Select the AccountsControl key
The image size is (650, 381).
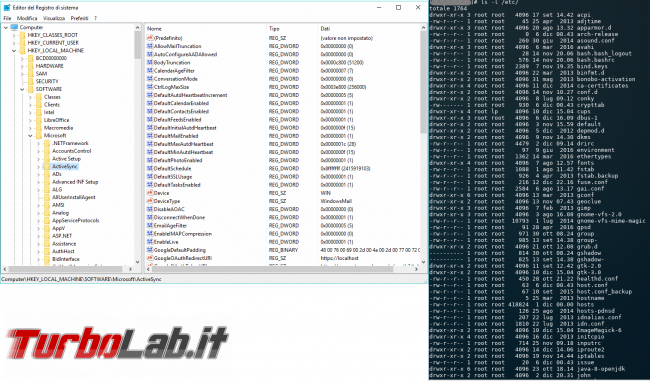tap(71, 151)
